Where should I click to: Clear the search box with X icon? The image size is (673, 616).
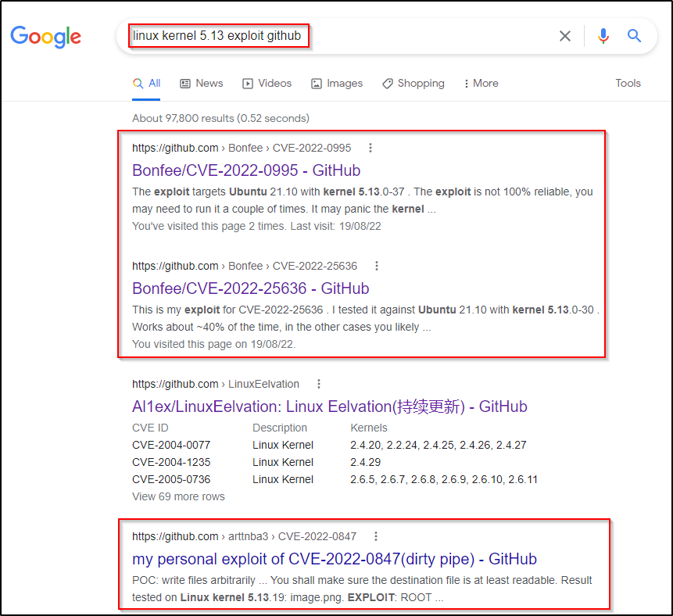pyautogui.click(x=565, y=36)
